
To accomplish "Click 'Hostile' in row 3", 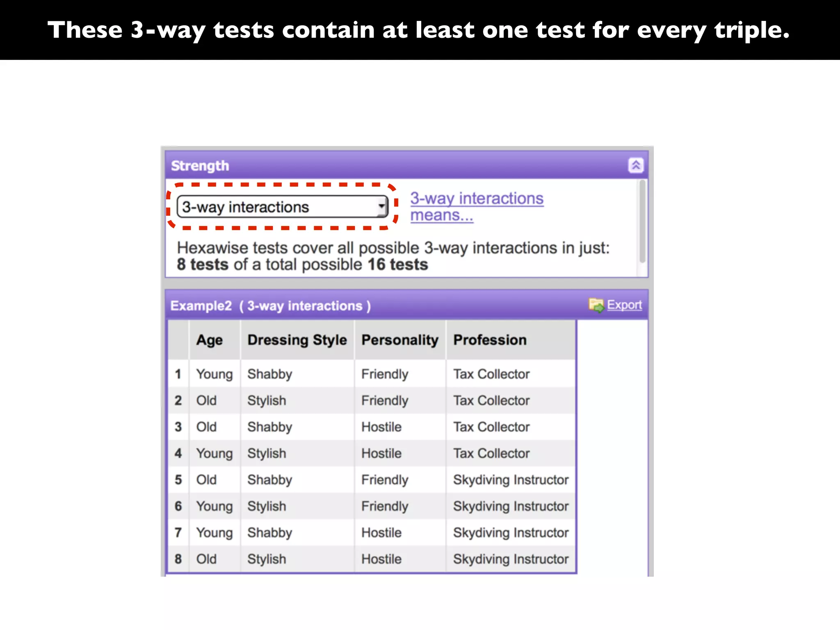I will 381,427.
